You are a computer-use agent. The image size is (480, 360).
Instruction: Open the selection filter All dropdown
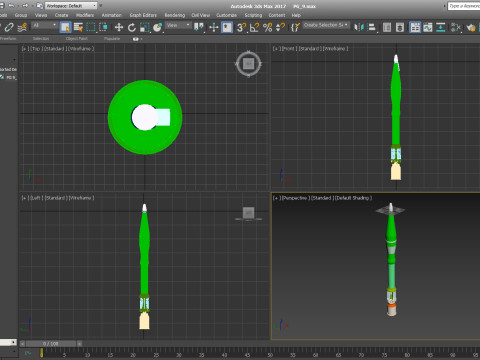[45, 25]
